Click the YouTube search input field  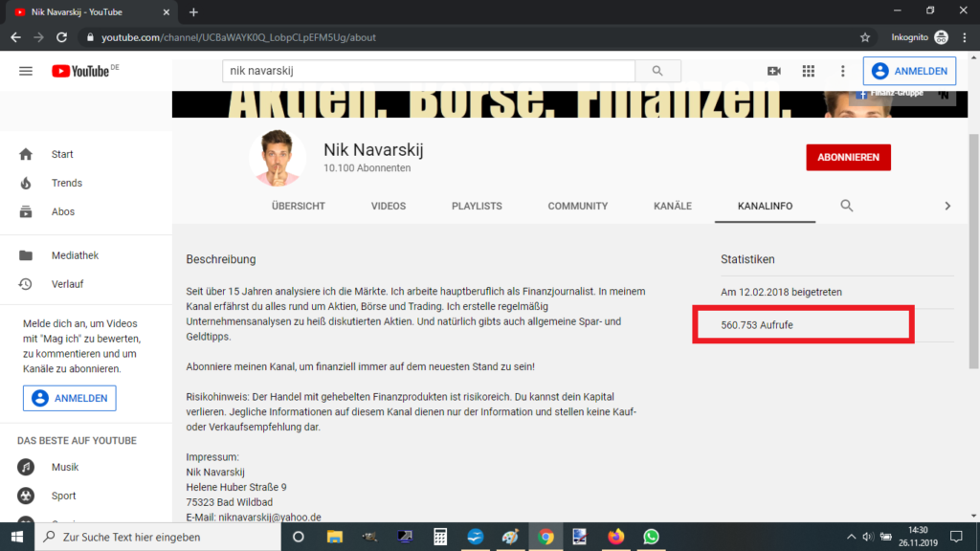pos(429,71)
